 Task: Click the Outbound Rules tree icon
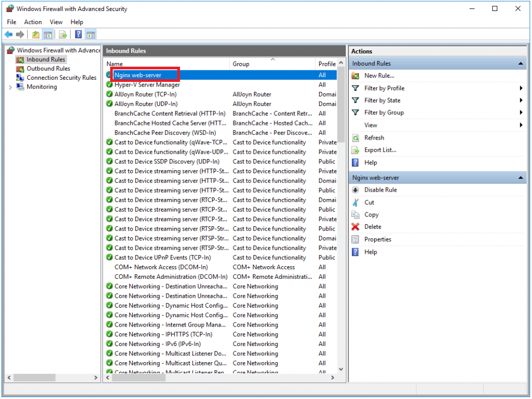(x=20, y=69)
